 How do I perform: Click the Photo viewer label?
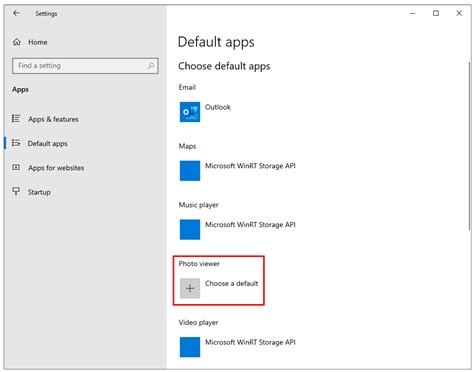pos(199,264)
